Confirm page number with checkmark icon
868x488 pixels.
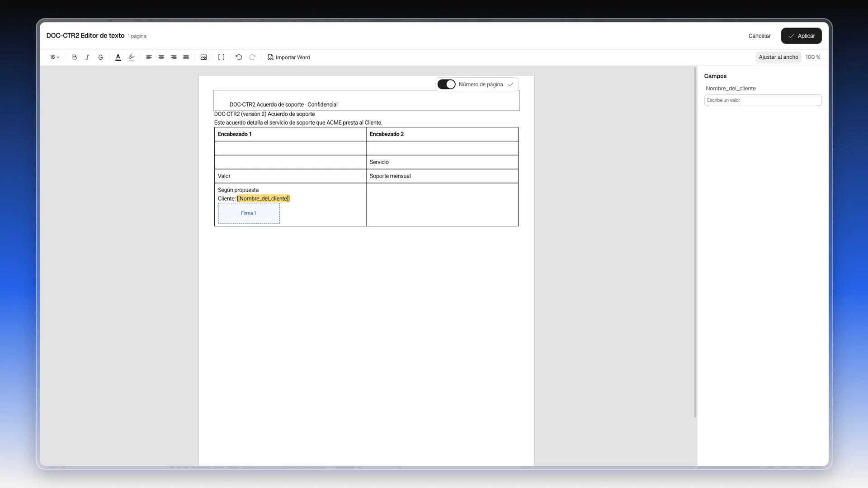click(x=511, y=84)
